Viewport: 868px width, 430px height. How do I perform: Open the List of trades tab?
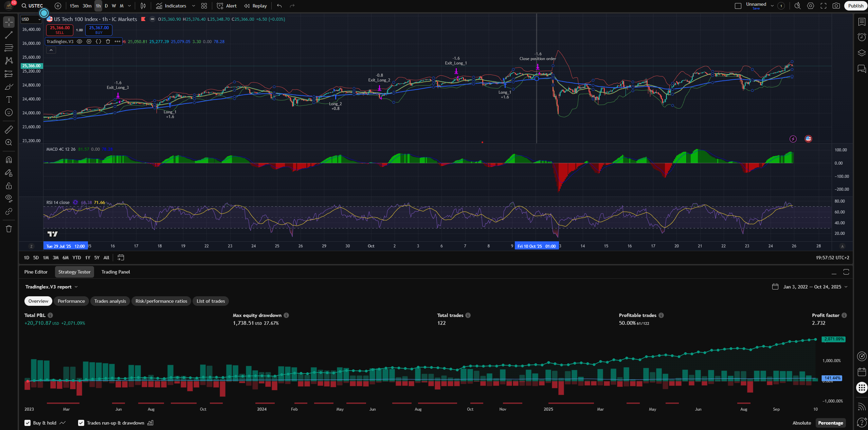(211, 301)
